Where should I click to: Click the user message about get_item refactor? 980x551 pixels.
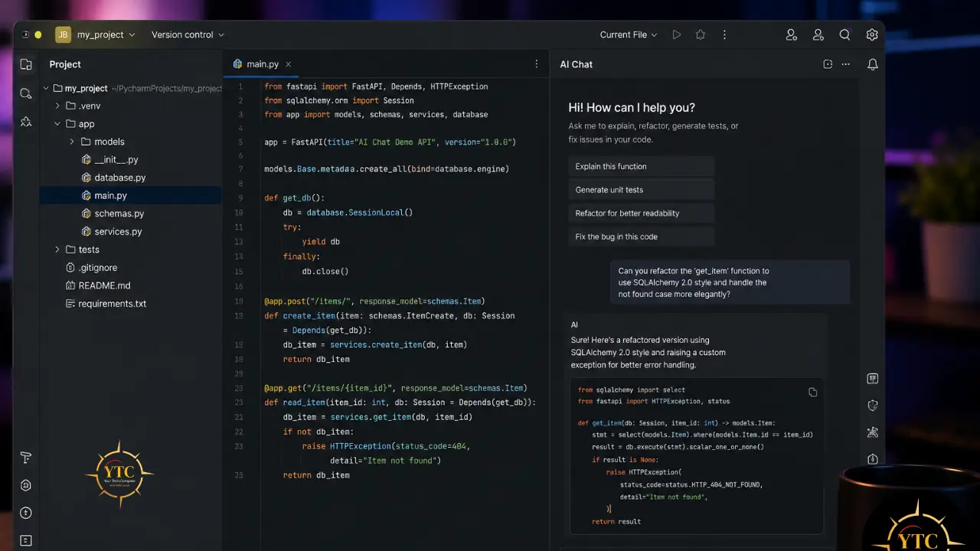tap(730, 282)
